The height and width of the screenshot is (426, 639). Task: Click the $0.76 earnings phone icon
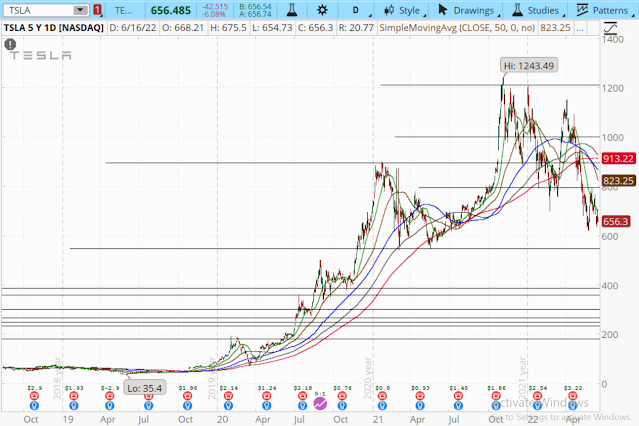click(342, 396)
